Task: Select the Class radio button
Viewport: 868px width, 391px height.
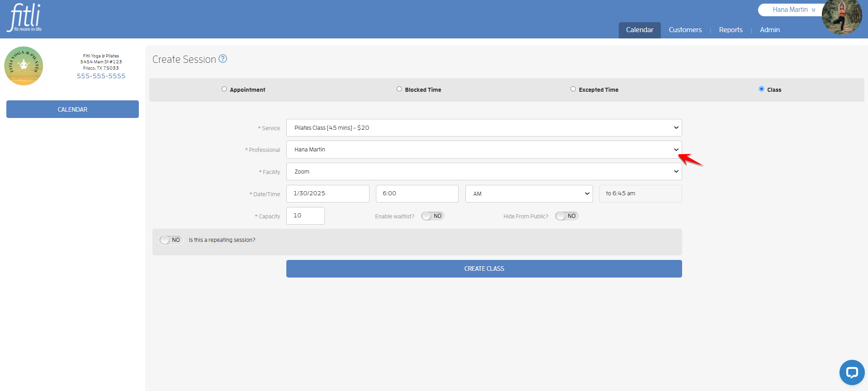Action: [x=761, y=89]
